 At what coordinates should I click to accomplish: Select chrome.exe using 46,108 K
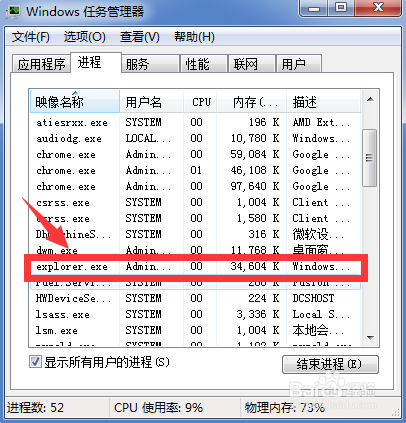click(x=195, y=170)
